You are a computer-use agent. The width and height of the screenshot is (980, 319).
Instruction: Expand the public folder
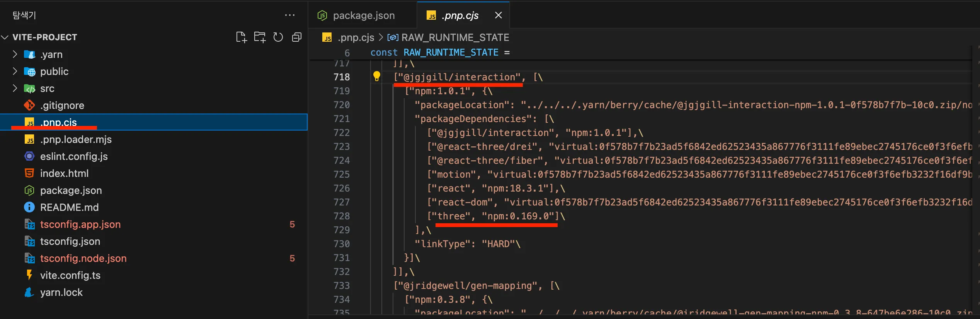[x=54, y=71]
